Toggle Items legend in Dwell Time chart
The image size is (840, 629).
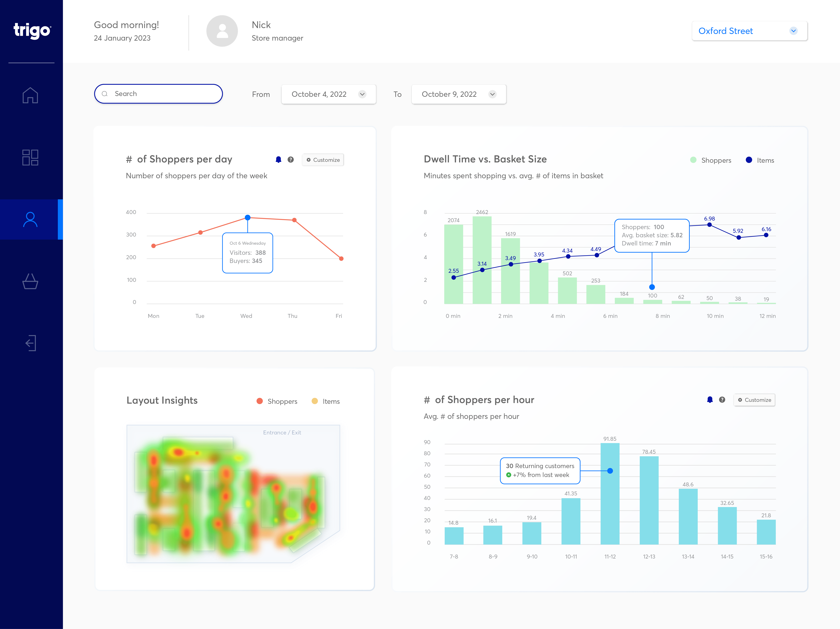[760, 160]
